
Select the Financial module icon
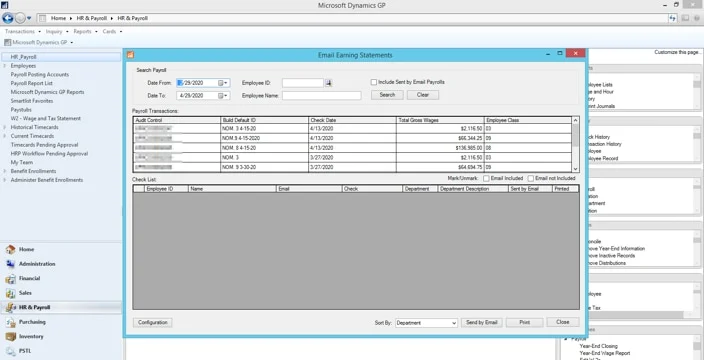point(11,279)
